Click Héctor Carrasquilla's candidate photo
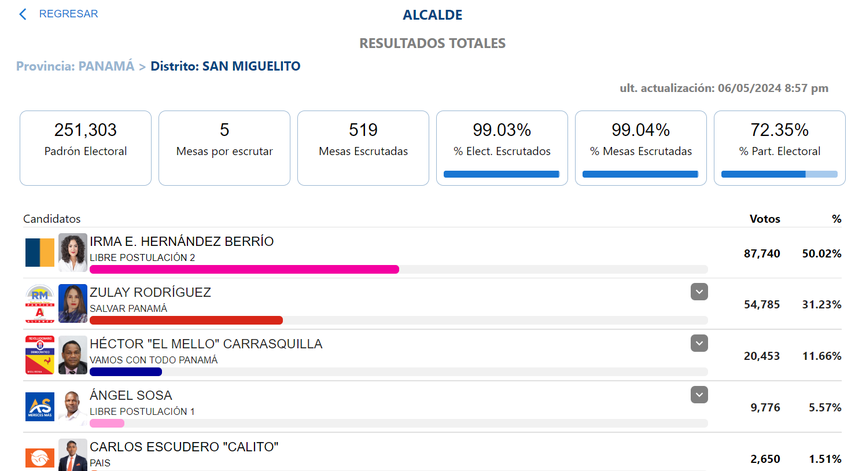The image size is (855, 471). 73,355
